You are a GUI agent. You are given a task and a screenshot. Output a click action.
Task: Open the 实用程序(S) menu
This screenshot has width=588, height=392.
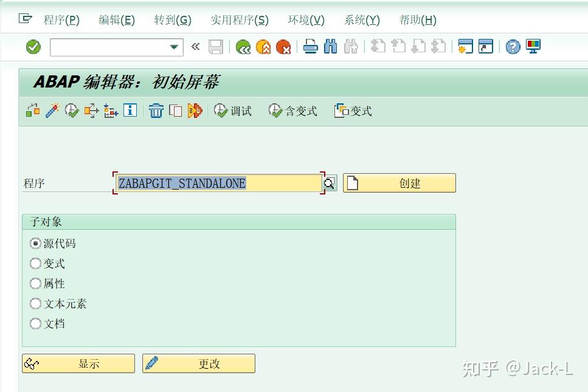(240, 20)
